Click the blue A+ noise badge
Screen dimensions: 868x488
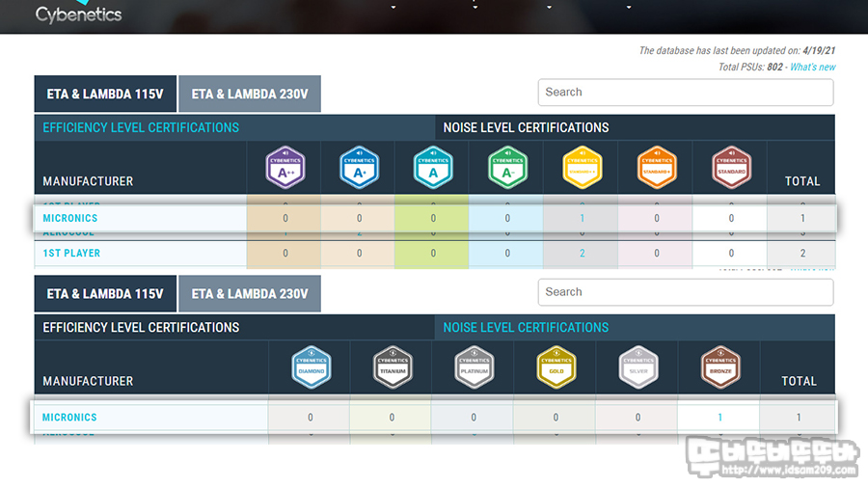coord(360,167)
